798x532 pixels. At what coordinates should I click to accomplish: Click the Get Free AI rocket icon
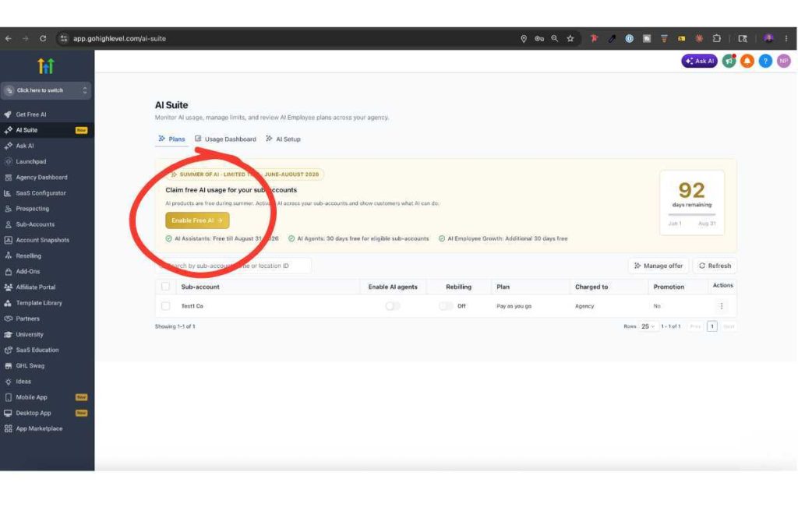[x=8, y=115]
